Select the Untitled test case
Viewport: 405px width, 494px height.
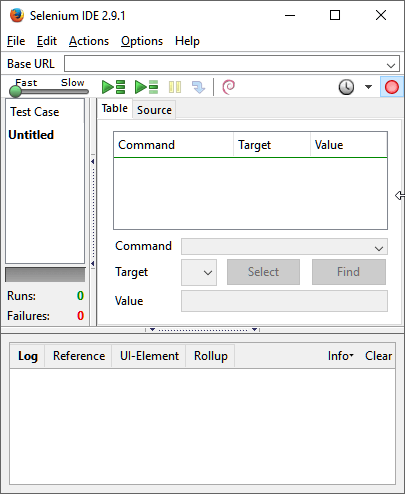point(31,135)
